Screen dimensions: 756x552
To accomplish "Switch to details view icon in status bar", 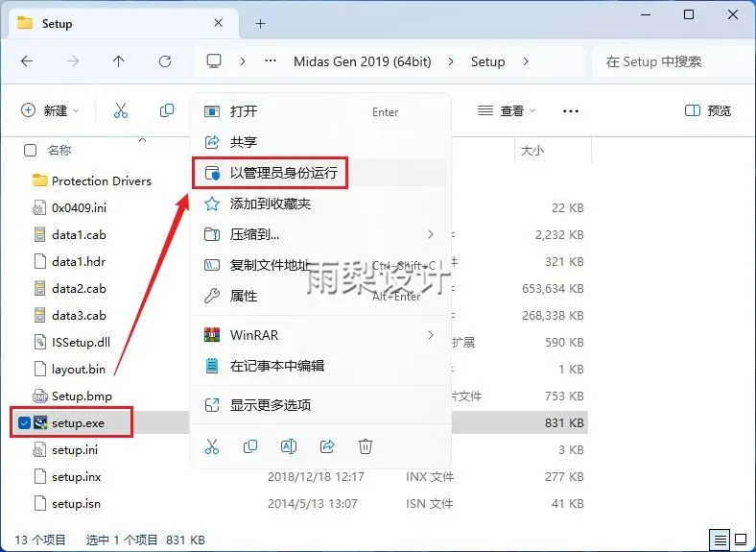I will click(x=721, y=540).
